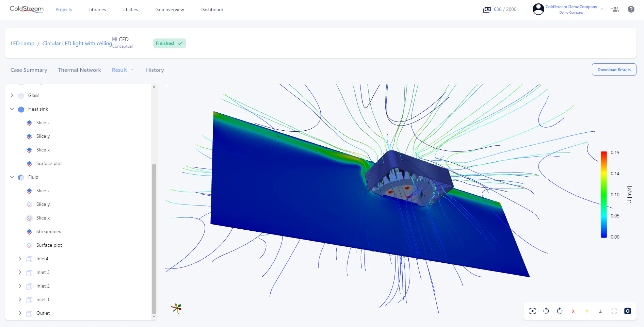Reset the camera to fit the model
The width and height of the screenshot is (644, 327).
click(533, 311)
